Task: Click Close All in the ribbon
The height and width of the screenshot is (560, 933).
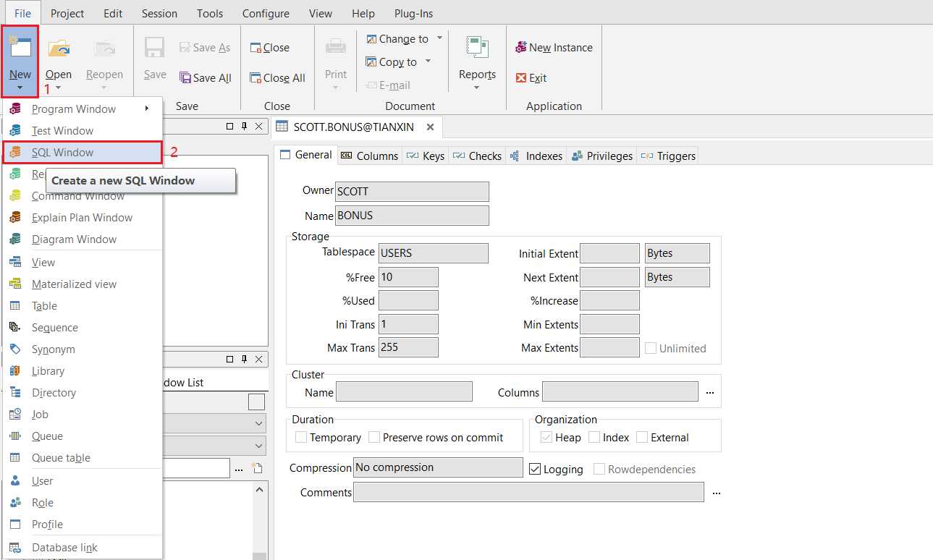Action: tap(278, 78)
